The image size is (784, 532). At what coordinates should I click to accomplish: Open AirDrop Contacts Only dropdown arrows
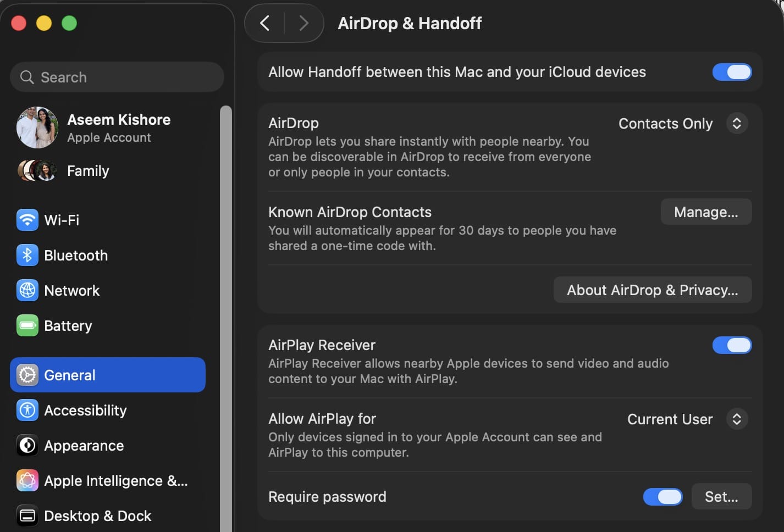tap(737, 124)
